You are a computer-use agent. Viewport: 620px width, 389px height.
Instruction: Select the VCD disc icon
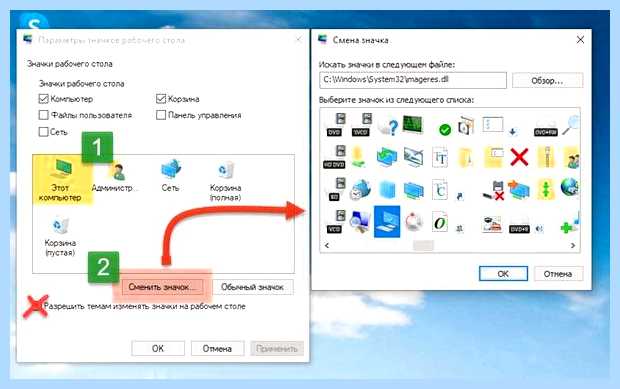[335, 221]
